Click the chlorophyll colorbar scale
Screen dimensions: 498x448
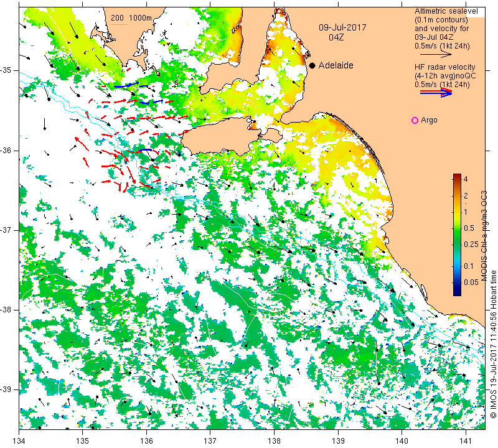[457, 235]
